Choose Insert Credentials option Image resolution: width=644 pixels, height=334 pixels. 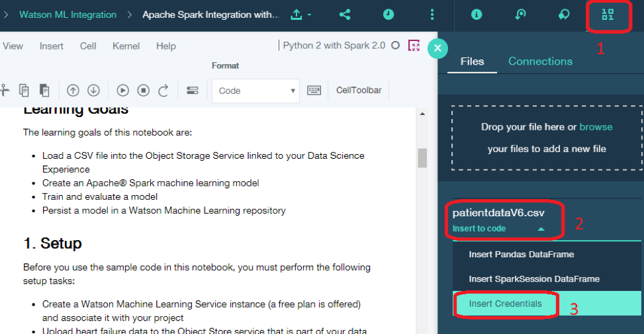547,304
